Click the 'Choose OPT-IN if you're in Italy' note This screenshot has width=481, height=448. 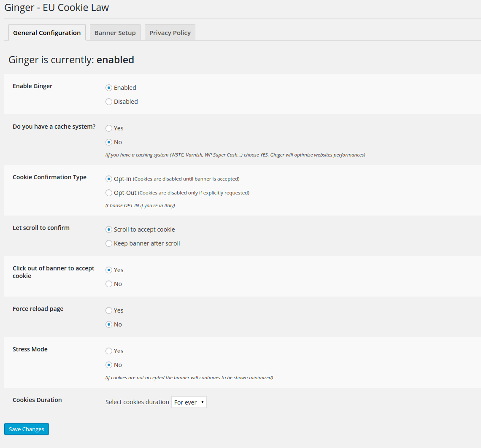coord(140,205)
